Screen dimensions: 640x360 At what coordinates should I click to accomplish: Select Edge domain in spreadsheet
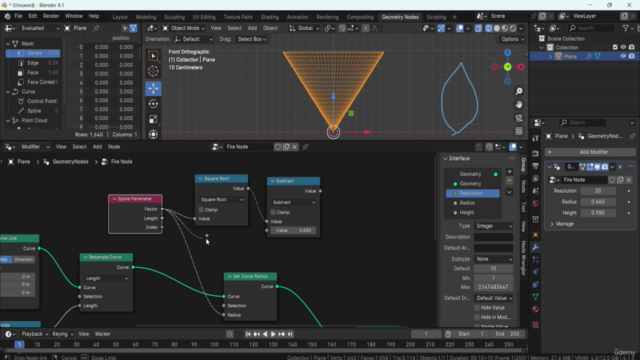point(33,63)
